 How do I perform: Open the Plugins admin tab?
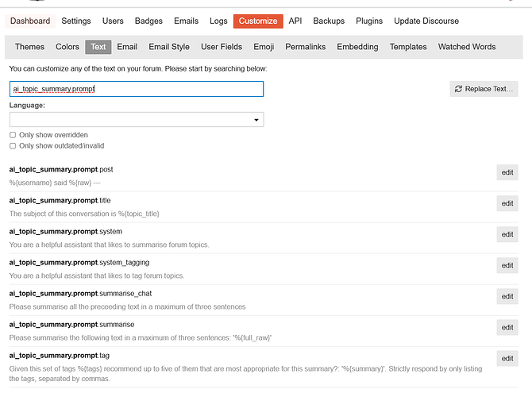pyautogui.click(x=369, y=21)
